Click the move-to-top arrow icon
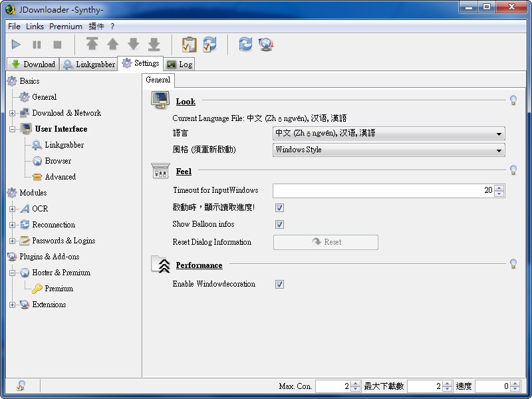This screenshot has height=399, width=532. click(x=92, y=45)
